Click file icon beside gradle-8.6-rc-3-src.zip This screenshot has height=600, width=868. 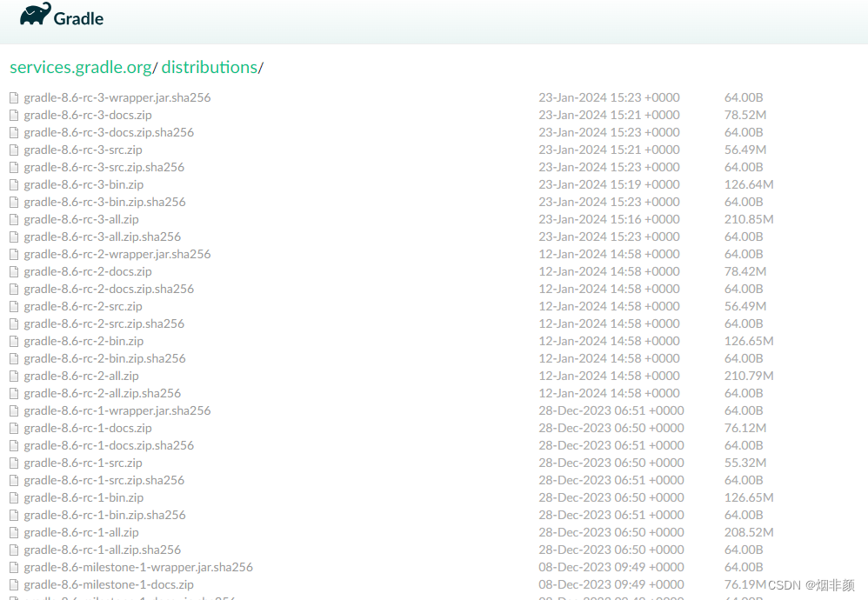15,150
